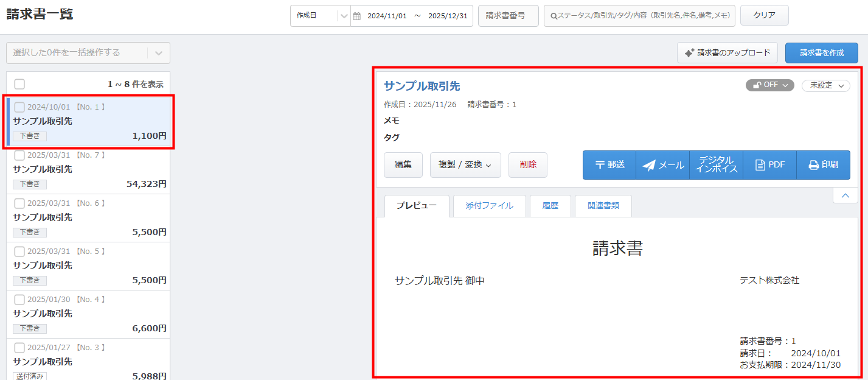Select the checkbox for invoice No. 4
This screenshot has width=868, height=380.
[x=19, y=300]
